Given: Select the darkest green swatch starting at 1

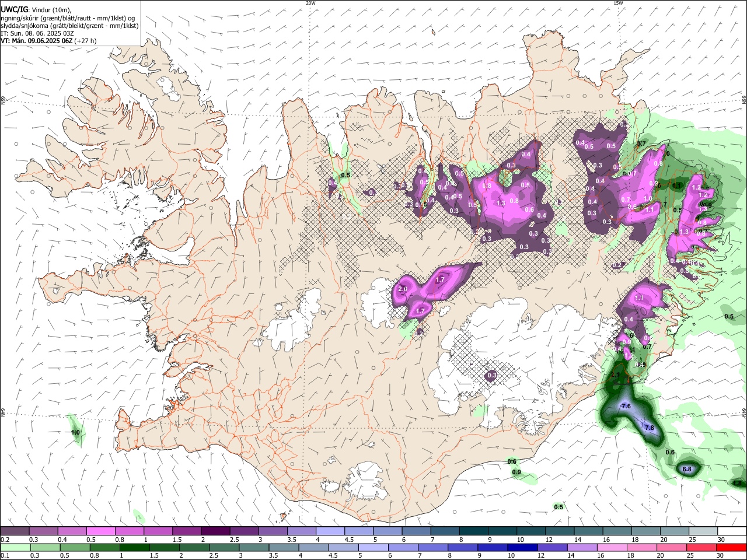Looking at the screenshot, I should tap(135, 548).
